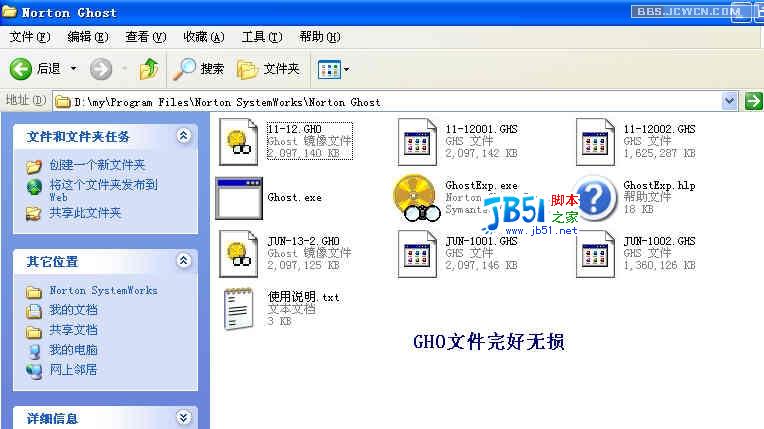Screen dimensions: 764x429
Task: Click the JUN-1002.GHS file name text
Action: [x=659, y=241]
